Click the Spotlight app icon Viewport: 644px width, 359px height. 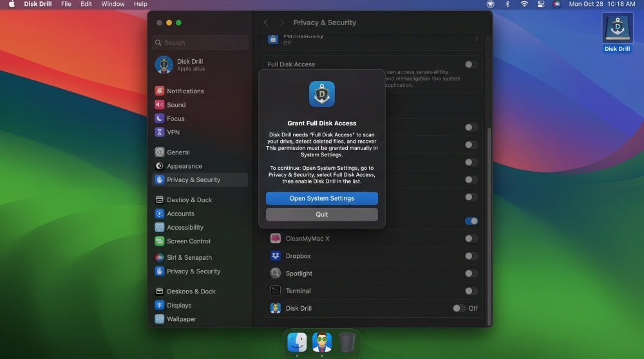click(275, 273)
